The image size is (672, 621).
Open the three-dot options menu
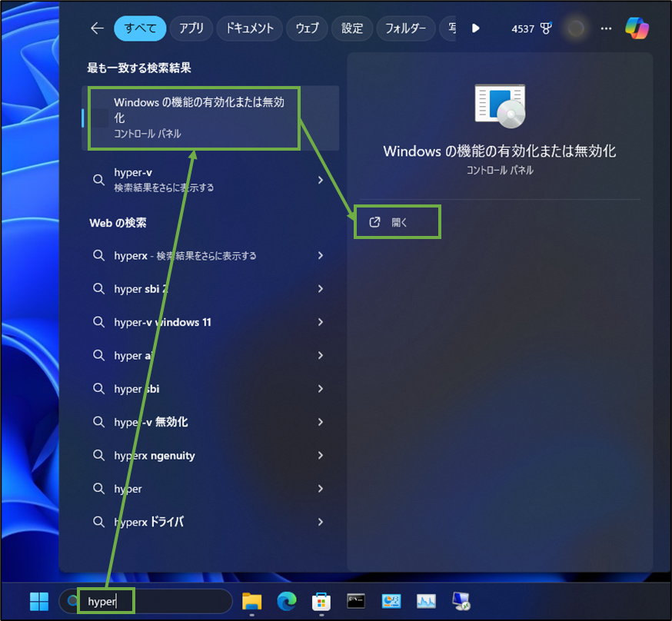pos(606,28)
